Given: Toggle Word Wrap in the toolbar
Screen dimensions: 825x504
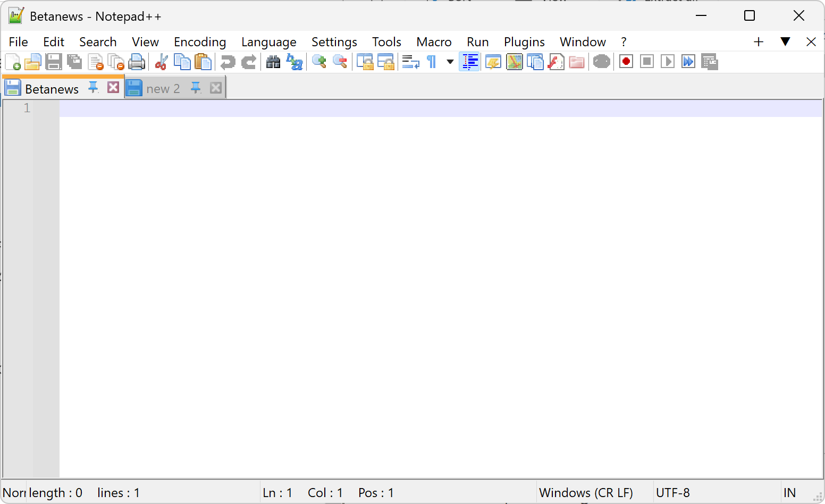Looking at the screenshot, I should click(410, 62).
